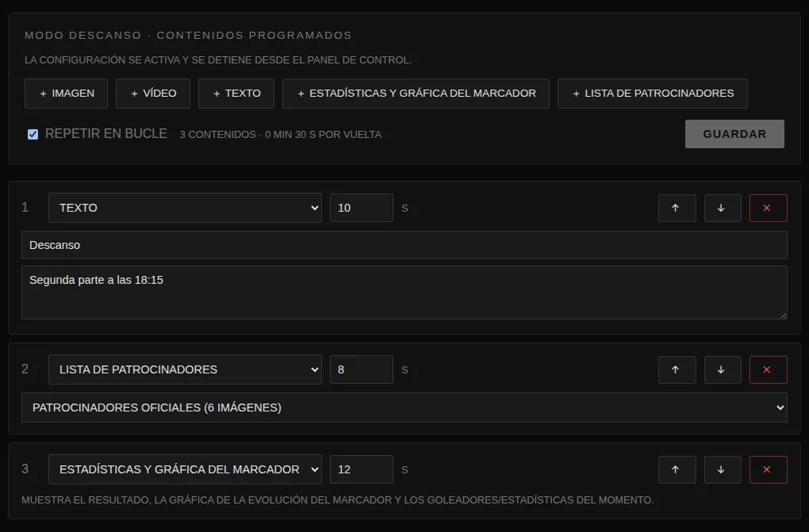The image size is (809, 532).
Task: Move the Texto item (row 1) up
Action: pyautogui.click(x=677, y=208)
